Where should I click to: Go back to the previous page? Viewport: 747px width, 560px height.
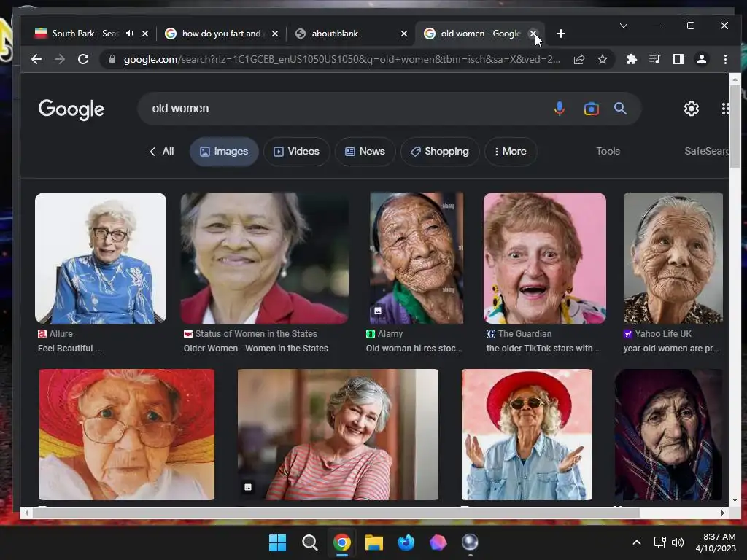click(36, 59)
